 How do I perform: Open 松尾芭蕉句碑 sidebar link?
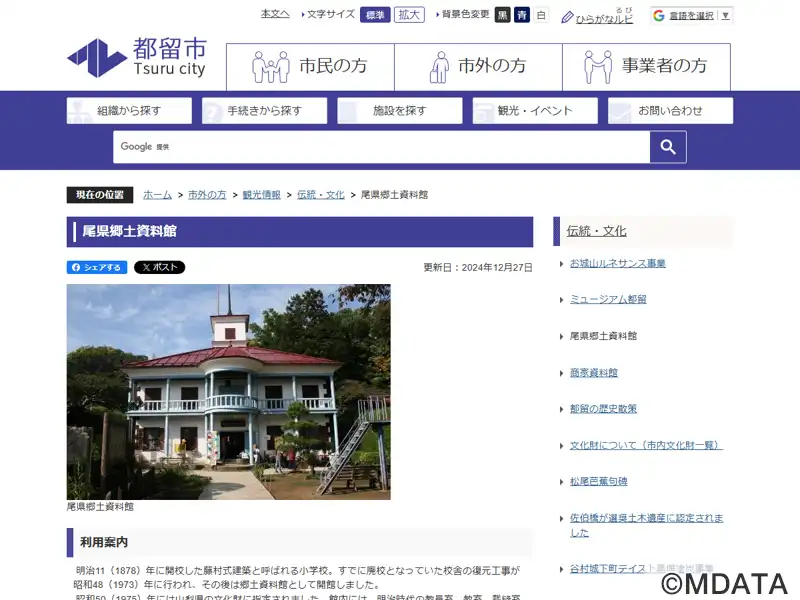pos(598,482)
